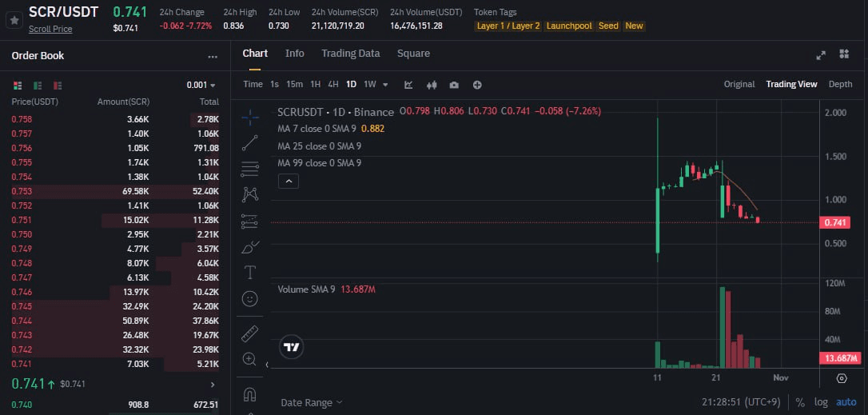Select the 1W chart interval
The image size is (868, 415).
[370, 84]
